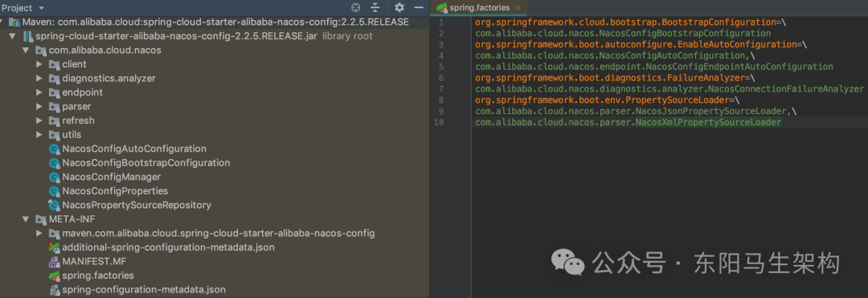Click the locate/scroll-from-source target icon
This screenshot has height=298, width=868.
356,8
